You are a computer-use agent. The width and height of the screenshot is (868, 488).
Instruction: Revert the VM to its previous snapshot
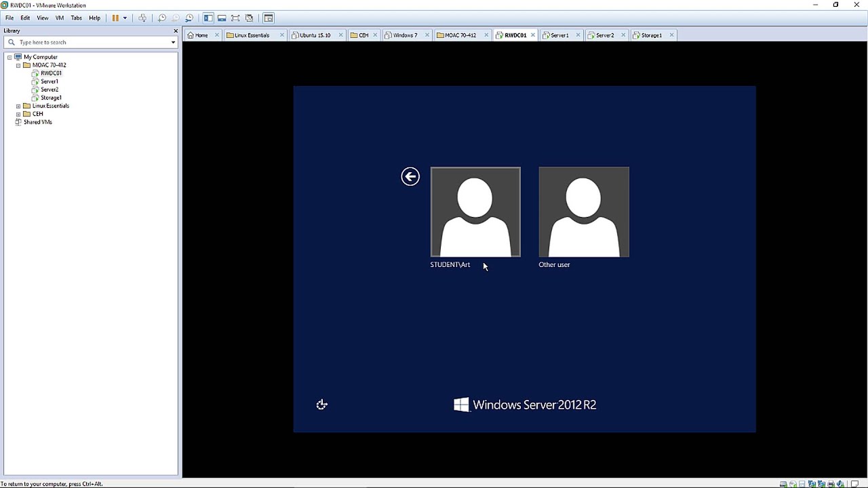point(175,18)
